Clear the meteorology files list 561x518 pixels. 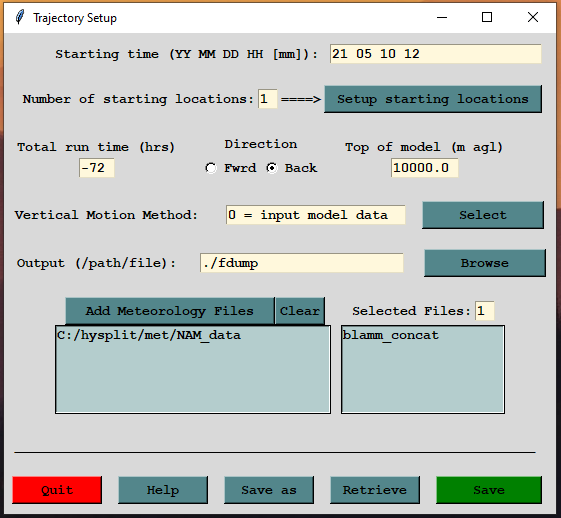[300, 311]
